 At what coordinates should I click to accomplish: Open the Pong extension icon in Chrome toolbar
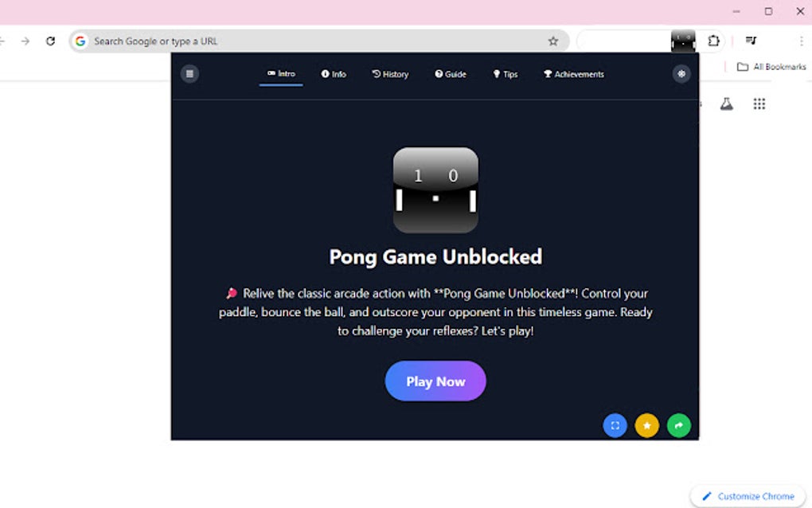[683, 41]
